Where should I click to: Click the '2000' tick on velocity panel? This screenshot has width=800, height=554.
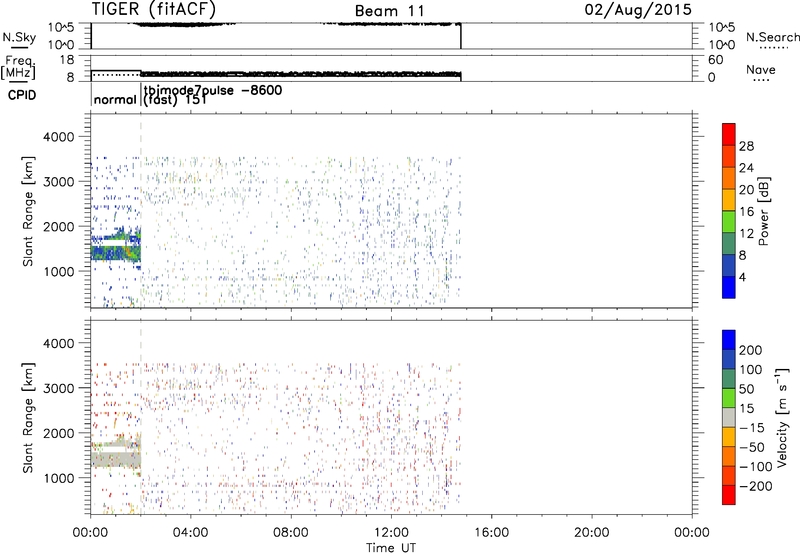59,433
